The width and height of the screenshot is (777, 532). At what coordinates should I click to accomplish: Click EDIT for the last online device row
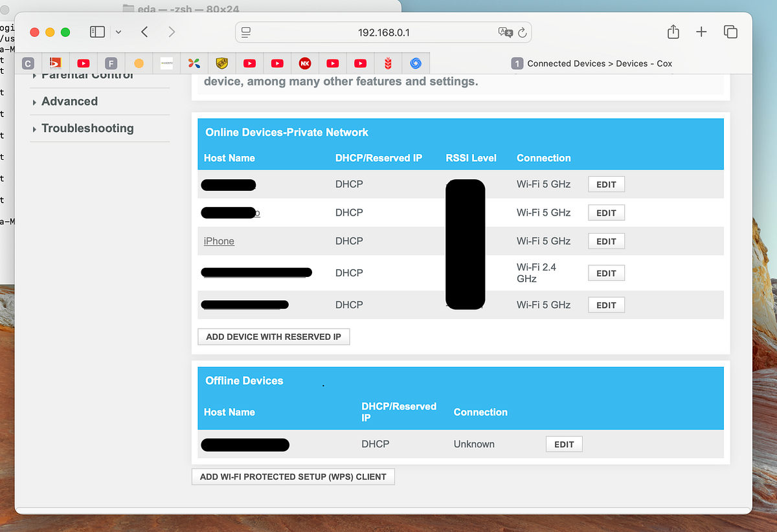tap(606, 305)
